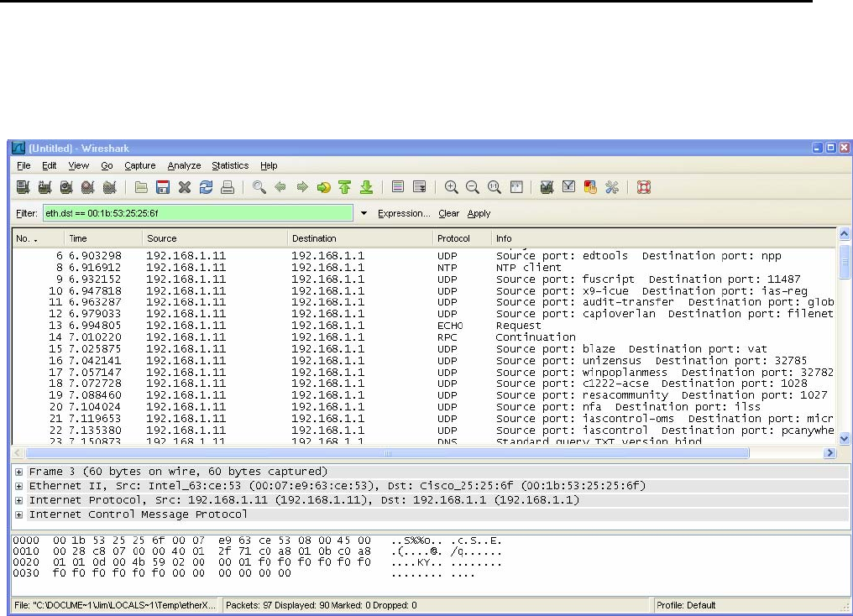Open help via the lifebuoy icon
The image size is (853, 616).
click(644, 188)
